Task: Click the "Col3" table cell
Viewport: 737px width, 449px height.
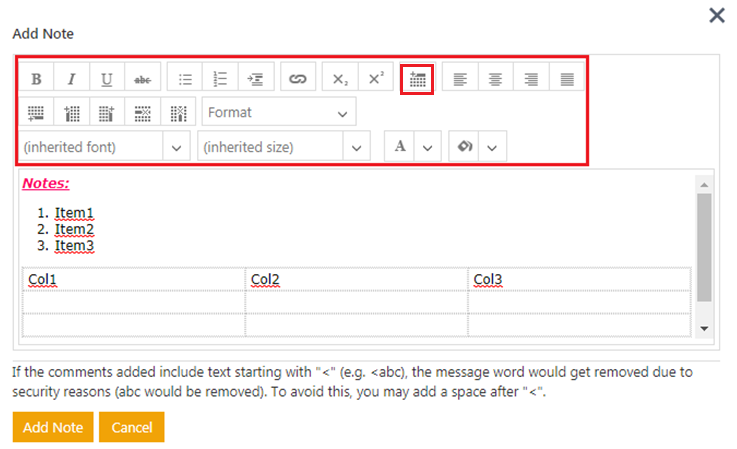Action: coord(580,279)
